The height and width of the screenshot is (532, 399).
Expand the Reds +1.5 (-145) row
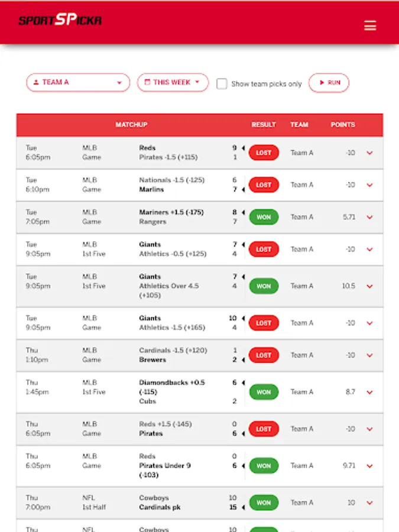coord(369,429)
